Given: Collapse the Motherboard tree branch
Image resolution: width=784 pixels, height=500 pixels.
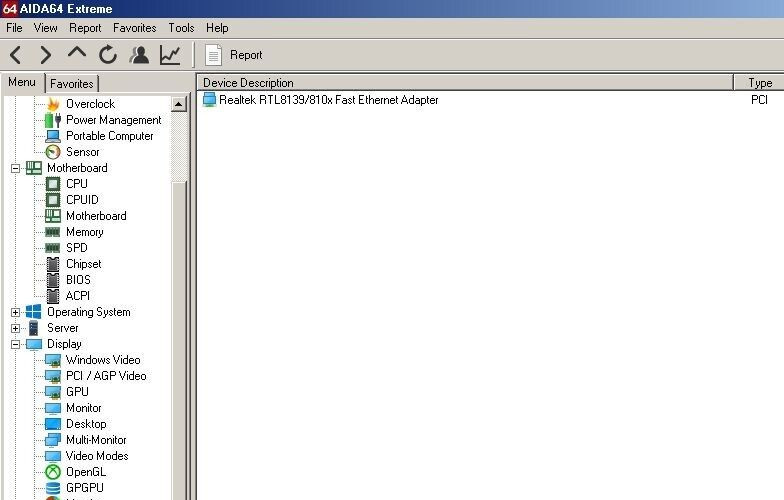Looking at the screenshot, I should (16, 168).
